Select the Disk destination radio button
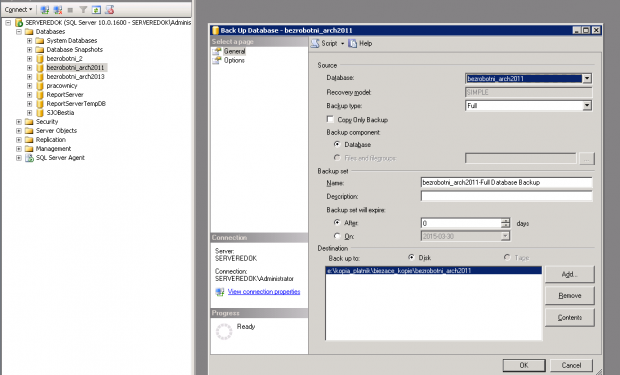The image size is (620, 375). pos(411,258)
